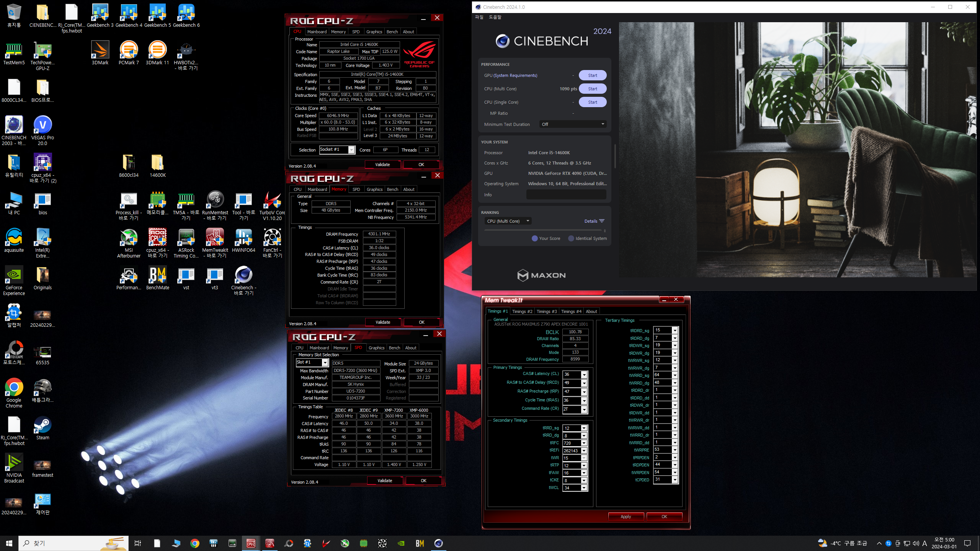Open the Geekbench 3 desktop shortcut
The height and width of the screenshot is (551, 980).
pyautogui.click(x=100, y=16)
